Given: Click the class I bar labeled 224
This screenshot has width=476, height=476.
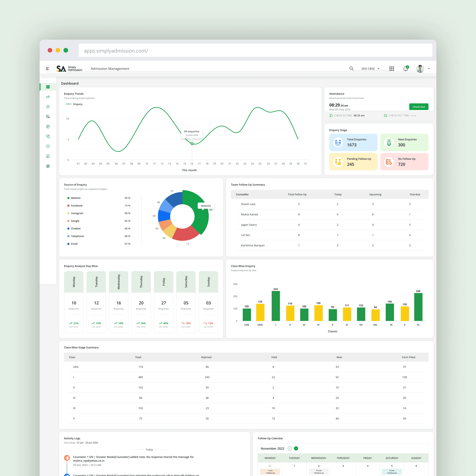Looking at the screenshot, I should [x=276, y=306].
